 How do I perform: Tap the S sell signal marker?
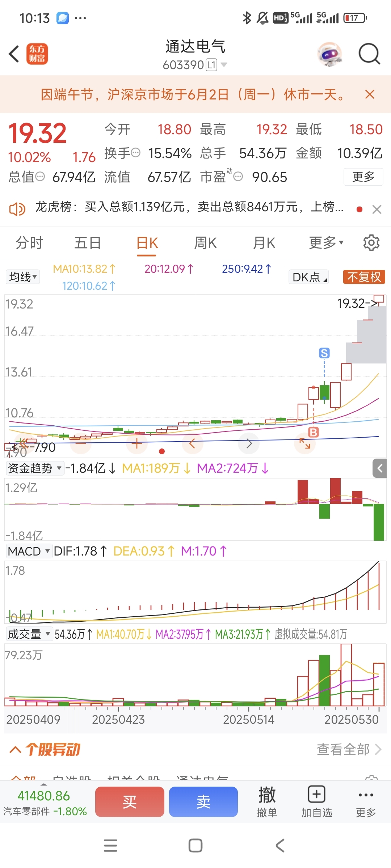(x=324, y=353)
